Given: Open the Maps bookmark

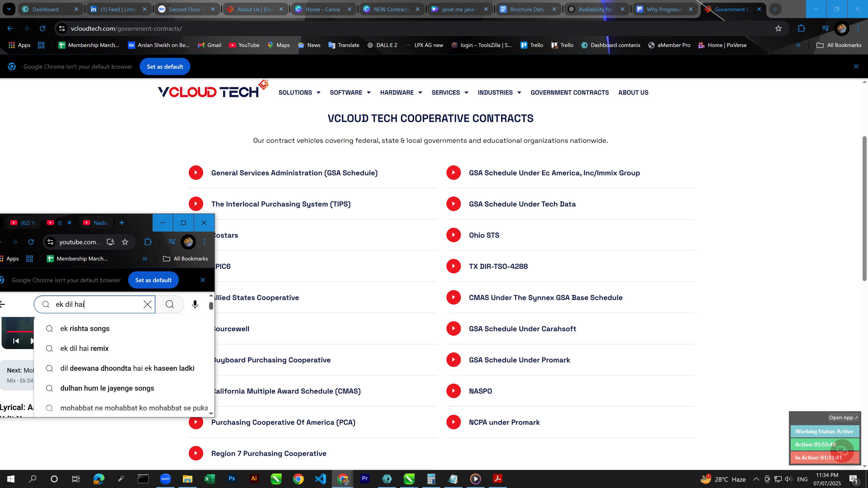Looking at the screenshot, I should [278, 45].
